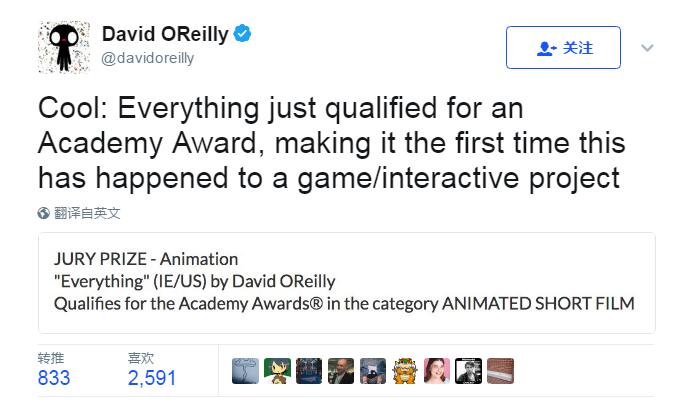This screenshot has width=689, height=402.
Task: Click the 关注 follow button
Action: 563,47
